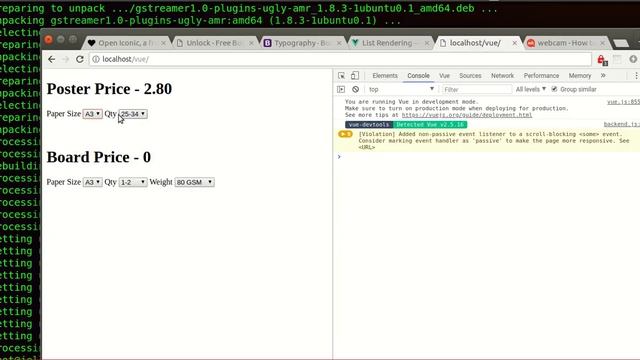Select the inspect element picker icon
Image resolution: width=640 pixels, height=360 pixels.
[x=341, y=76]
